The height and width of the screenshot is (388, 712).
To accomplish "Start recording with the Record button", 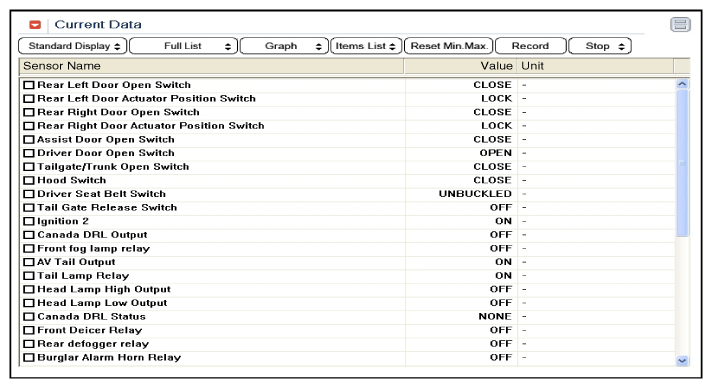I will tap(531, 46).
